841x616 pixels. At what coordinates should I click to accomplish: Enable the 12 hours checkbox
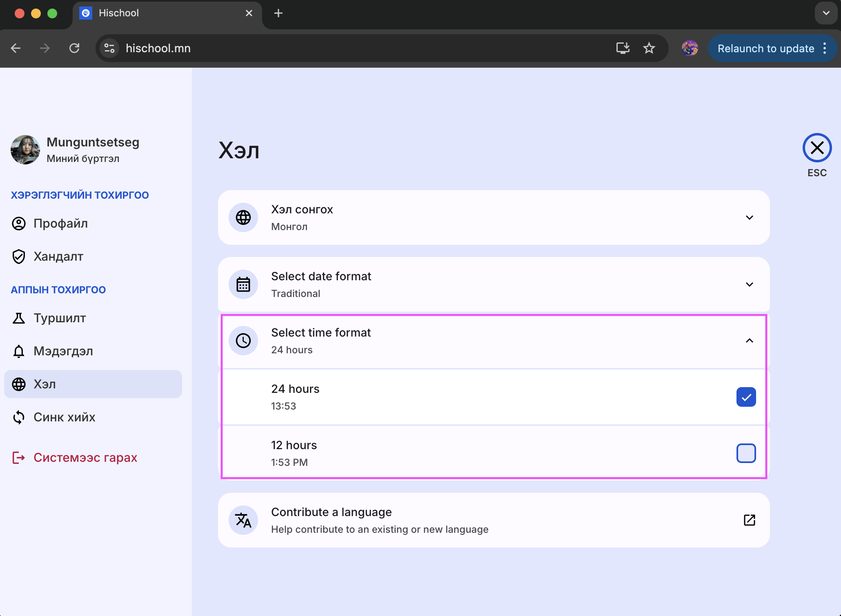746,453
